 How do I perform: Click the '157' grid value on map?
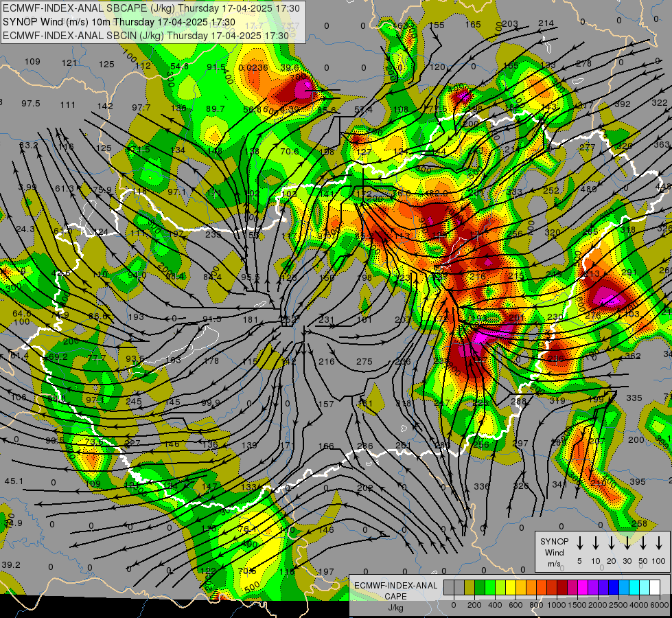(326, 404)
